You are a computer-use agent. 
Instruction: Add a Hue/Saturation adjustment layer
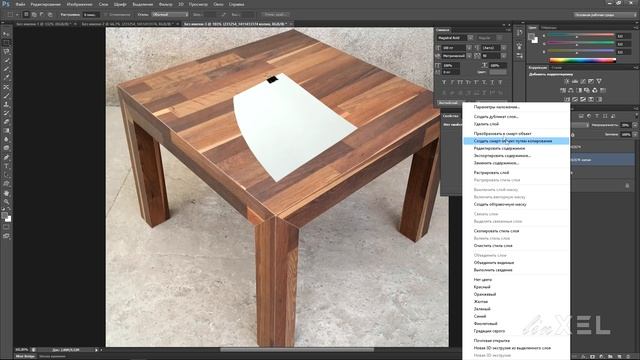coord(563,90)
